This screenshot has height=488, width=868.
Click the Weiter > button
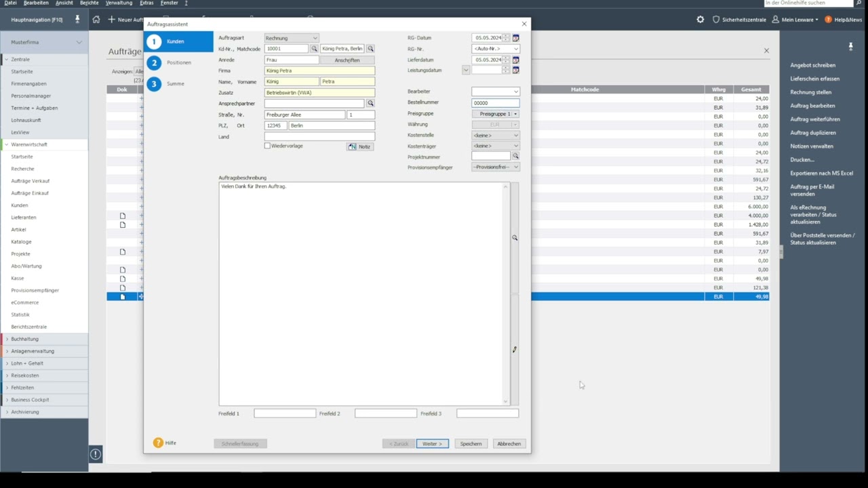(x=432, y=443)
